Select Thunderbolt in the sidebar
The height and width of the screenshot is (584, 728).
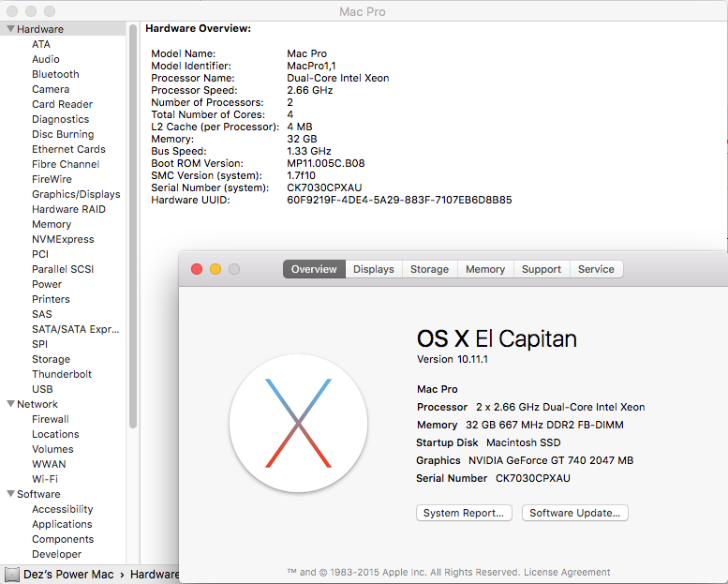[x=62, y=374]
